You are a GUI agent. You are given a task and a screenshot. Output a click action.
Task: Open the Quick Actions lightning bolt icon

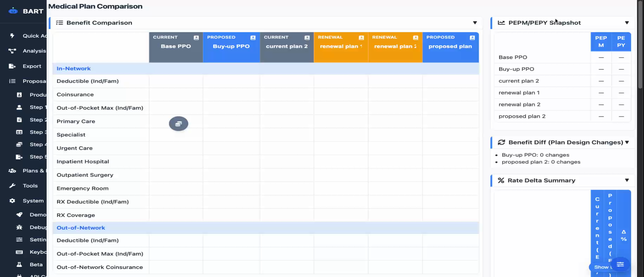[12, 36]
